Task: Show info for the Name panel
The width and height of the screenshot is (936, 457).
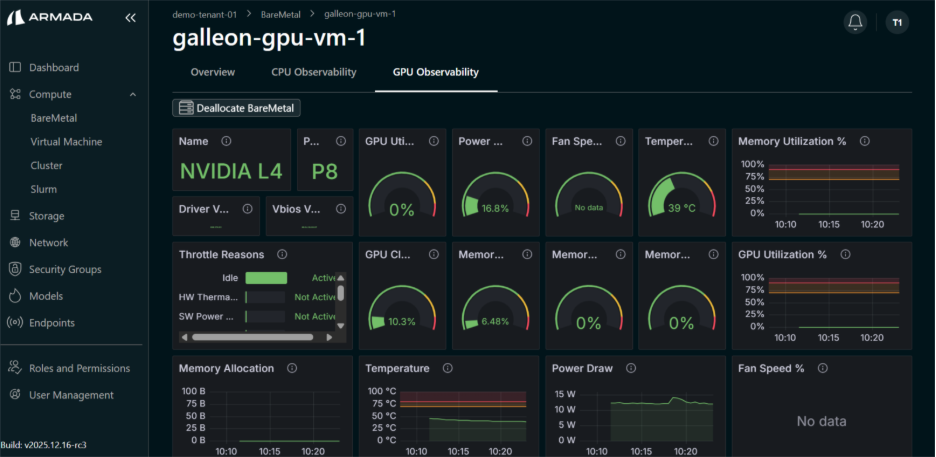Action: tap(226, 141)
